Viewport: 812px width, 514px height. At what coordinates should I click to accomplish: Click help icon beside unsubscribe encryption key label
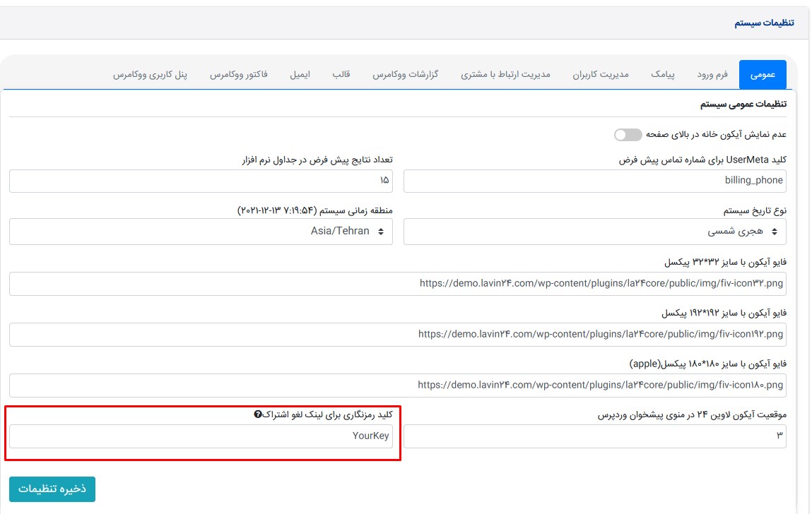point(258,414)
